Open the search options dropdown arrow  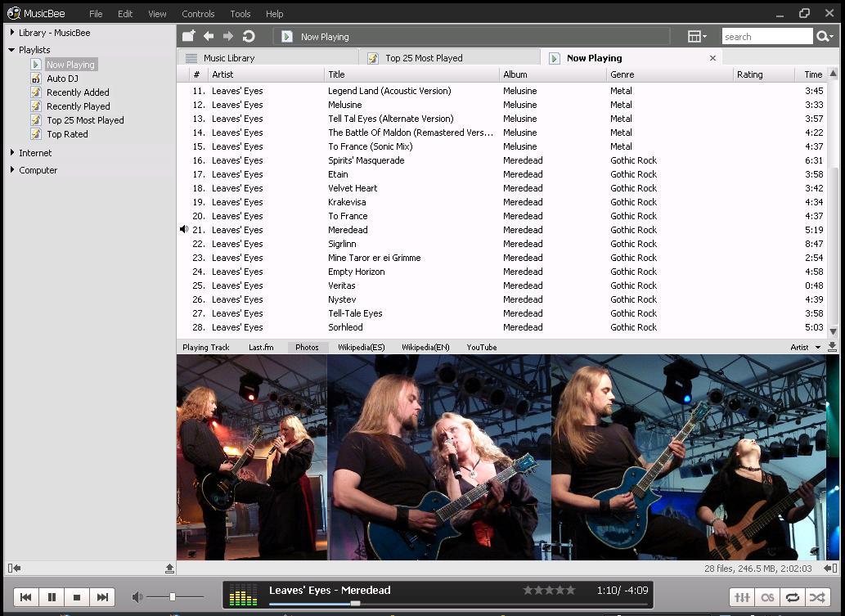[832, 36]
